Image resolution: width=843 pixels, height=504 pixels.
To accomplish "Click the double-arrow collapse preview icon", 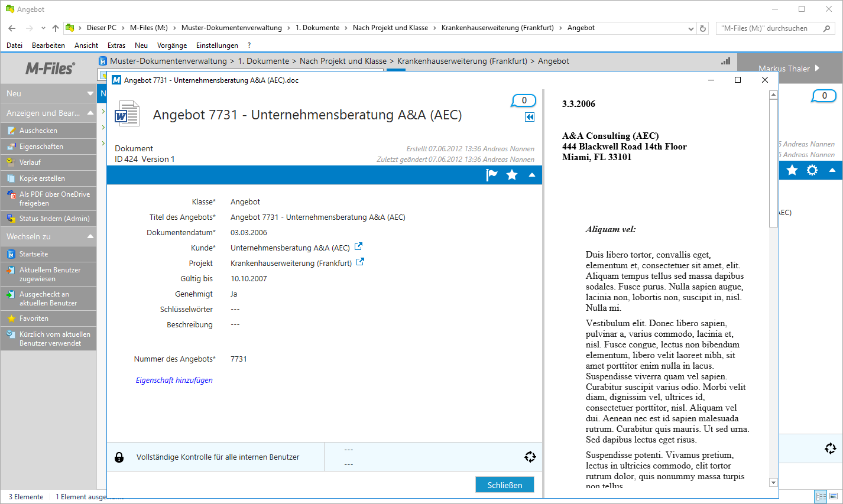I will point(530,117).
